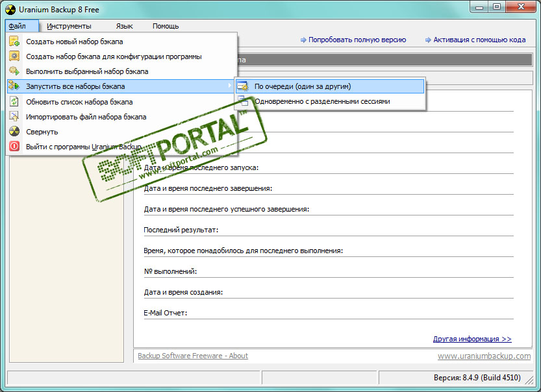This screenshot has width=541, height=392.
Task: Click the Дата и время последнего завершения label
Action: click(x=208, y=189)
